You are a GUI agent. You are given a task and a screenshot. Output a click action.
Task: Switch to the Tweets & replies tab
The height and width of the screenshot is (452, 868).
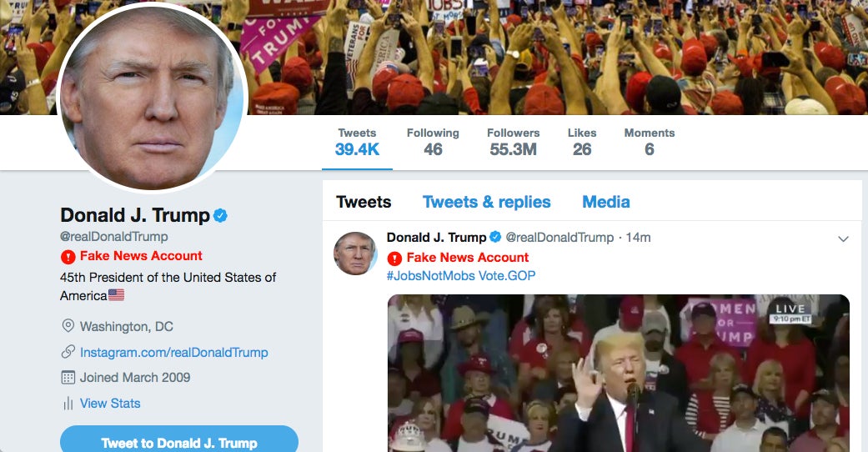[x=487, y=202]
